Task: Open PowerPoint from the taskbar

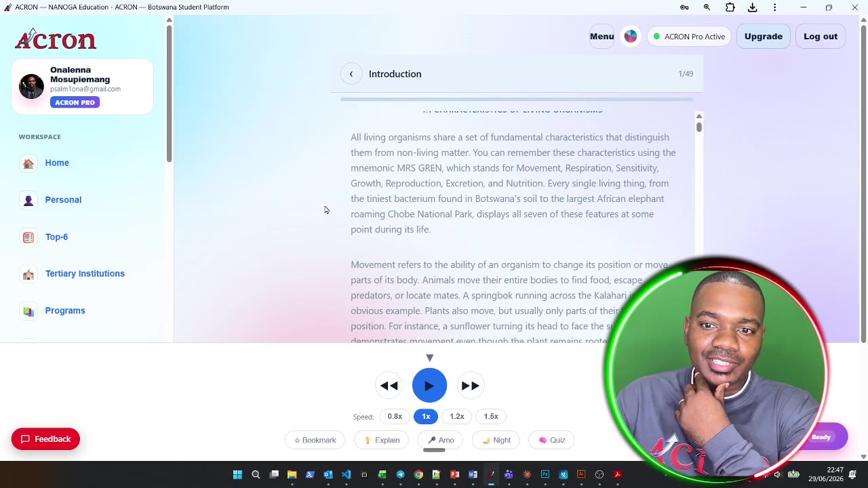Action: pyautogui.click(x=454, y=474)
